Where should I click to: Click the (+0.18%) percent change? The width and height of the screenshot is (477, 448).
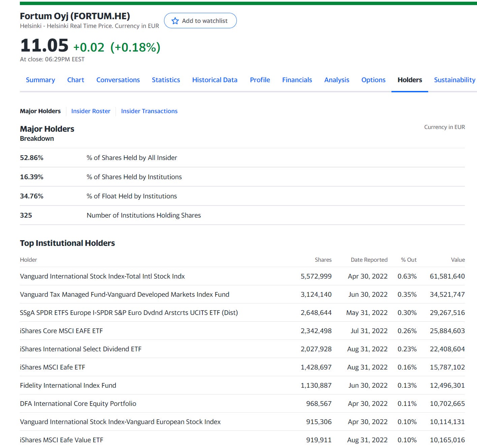point(135,47)
